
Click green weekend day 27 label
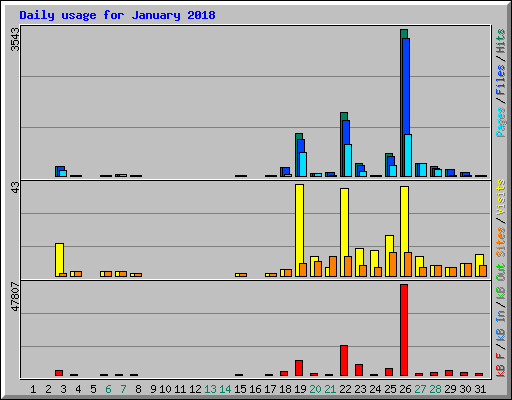pos(420,389)
